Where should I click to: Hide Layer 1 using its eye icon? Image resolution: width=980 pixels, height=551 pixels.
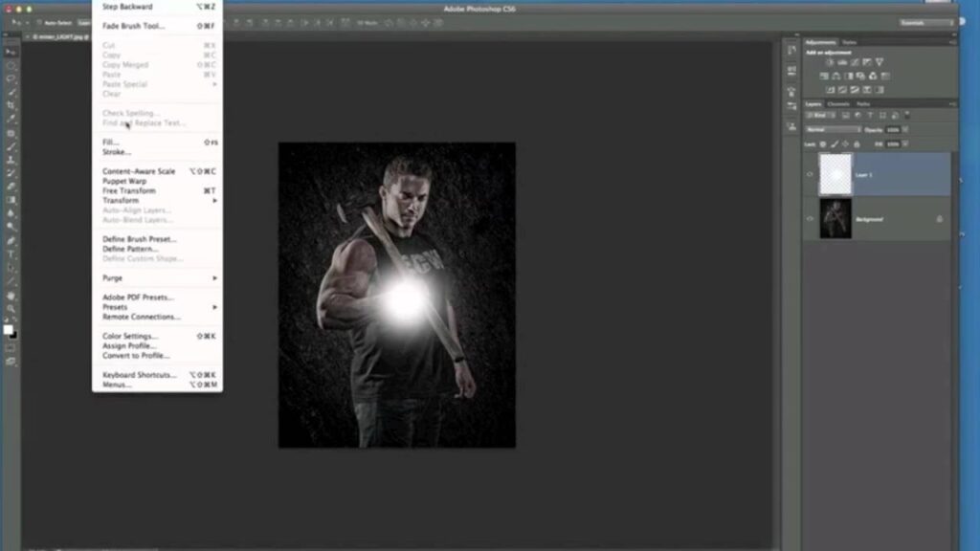(811, 175)
